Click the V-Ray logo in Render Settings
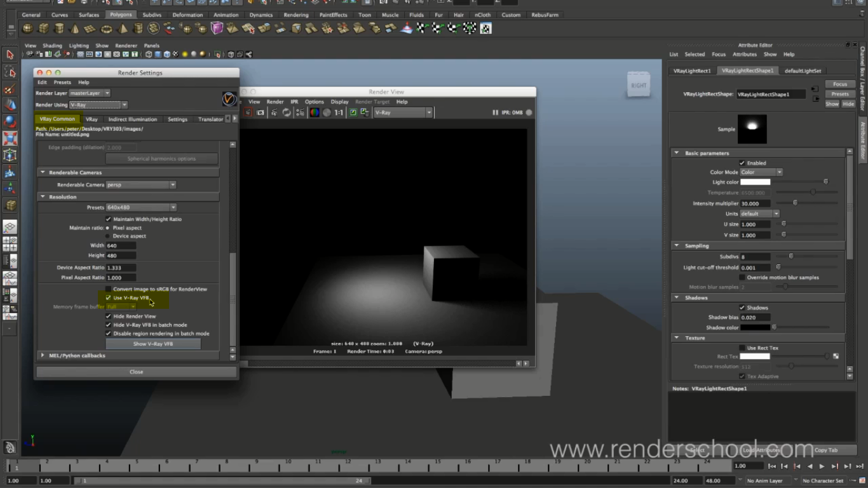The image size is (868, 488). coord(229,99)
